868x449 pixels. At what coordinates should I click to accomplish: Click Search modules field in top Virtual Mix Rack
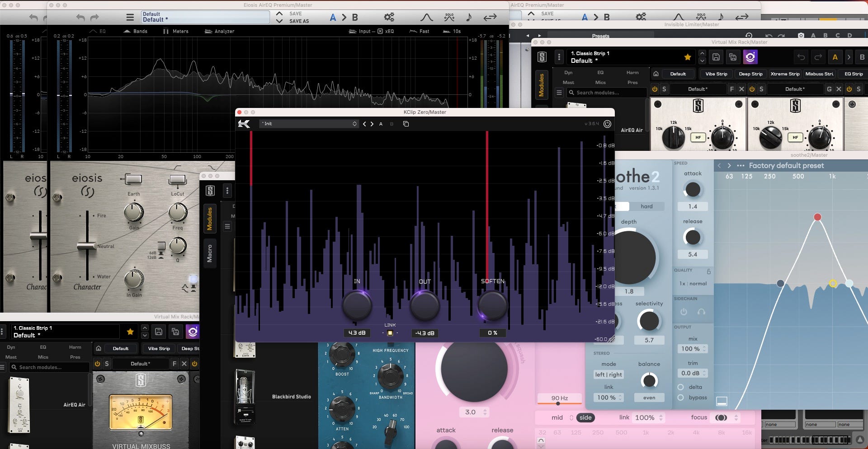pyautogui.click(x=607, y=93)
